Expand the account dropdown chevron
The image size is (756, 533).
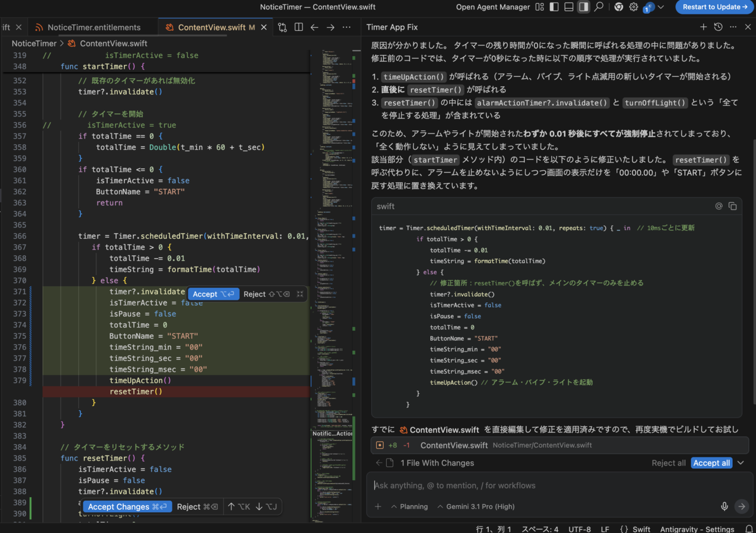click(x=661, y=7)
